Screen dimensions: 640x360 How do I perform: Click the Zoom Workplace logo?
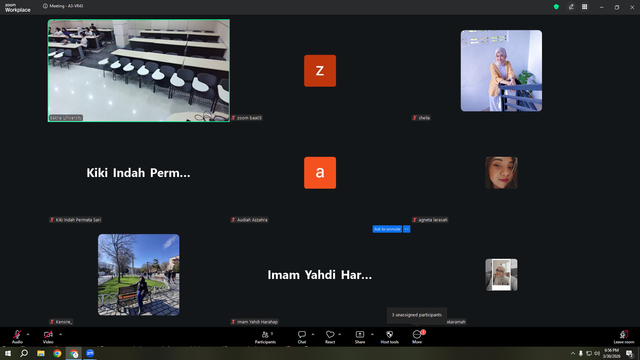point(18,8)
